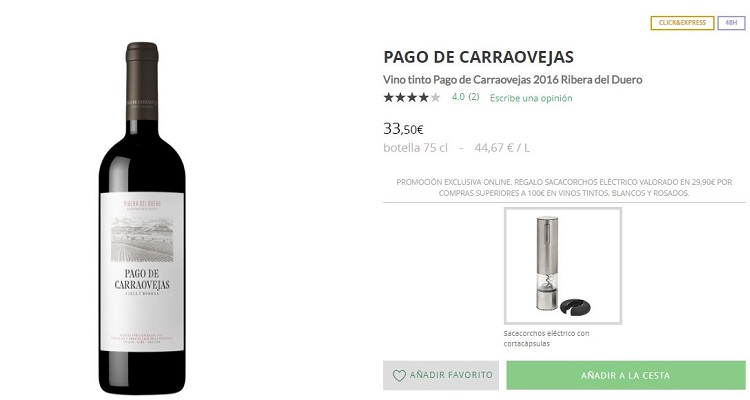Click the 'botella 75 cl' text
The width and height of the screenshot is (750, 400).
[x=415, y=148]
